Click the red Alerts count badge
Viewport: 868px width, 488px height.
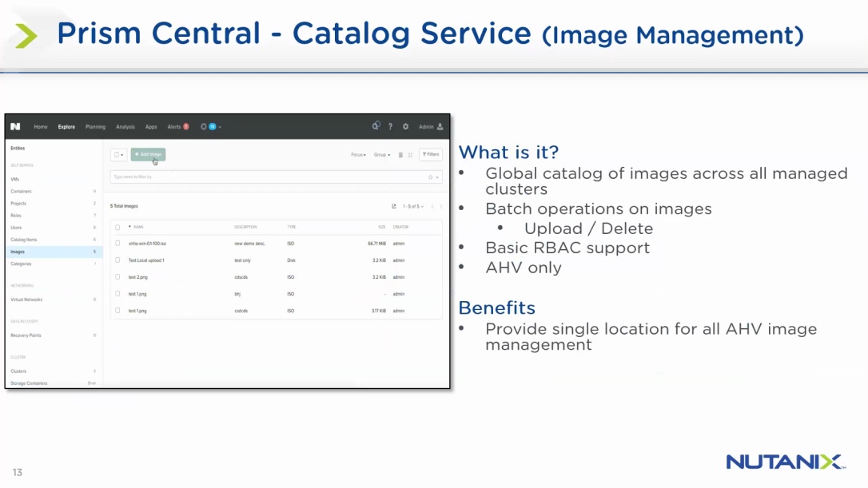click(x=186, y=126)
